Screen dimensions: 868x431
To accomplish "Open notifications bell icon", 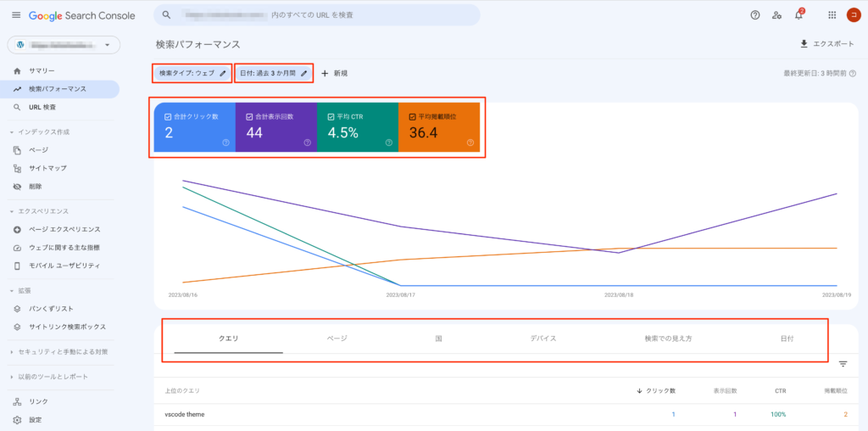I will 798,15.
